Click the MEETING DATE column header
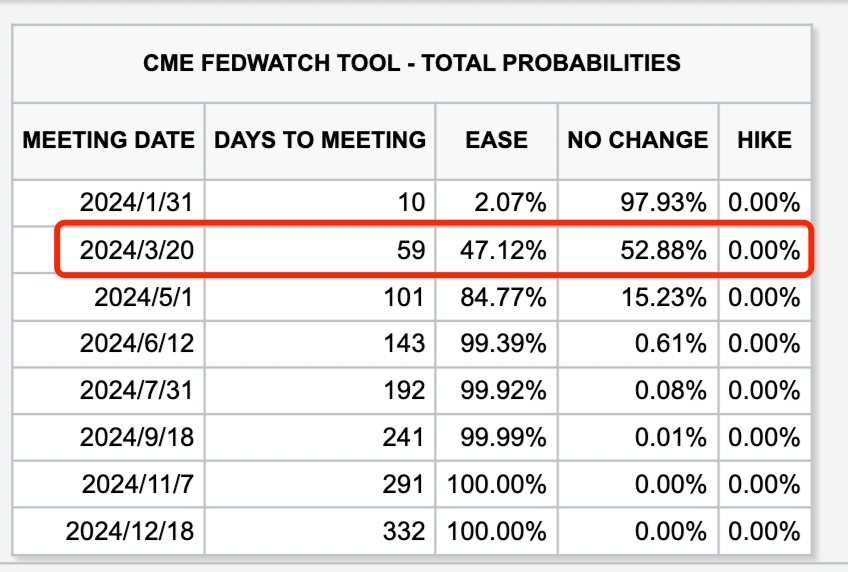This screenshot has width=848, height=572. coord(109,140)
